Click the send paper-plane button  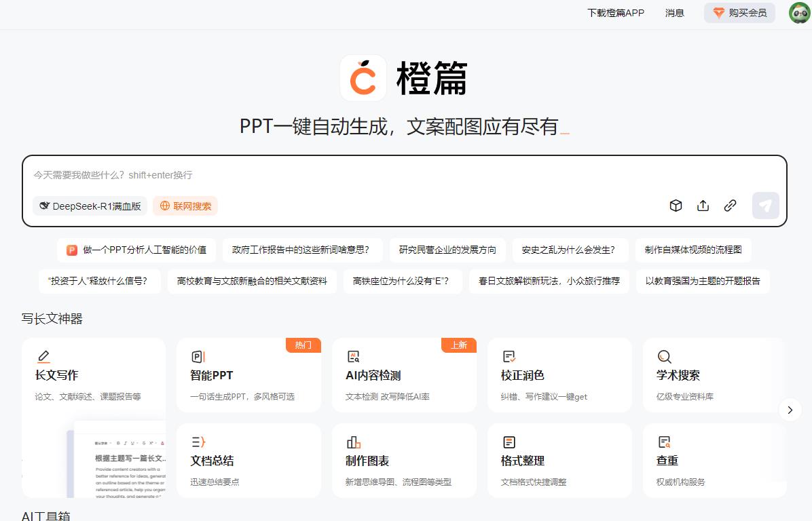coord(765,206)
